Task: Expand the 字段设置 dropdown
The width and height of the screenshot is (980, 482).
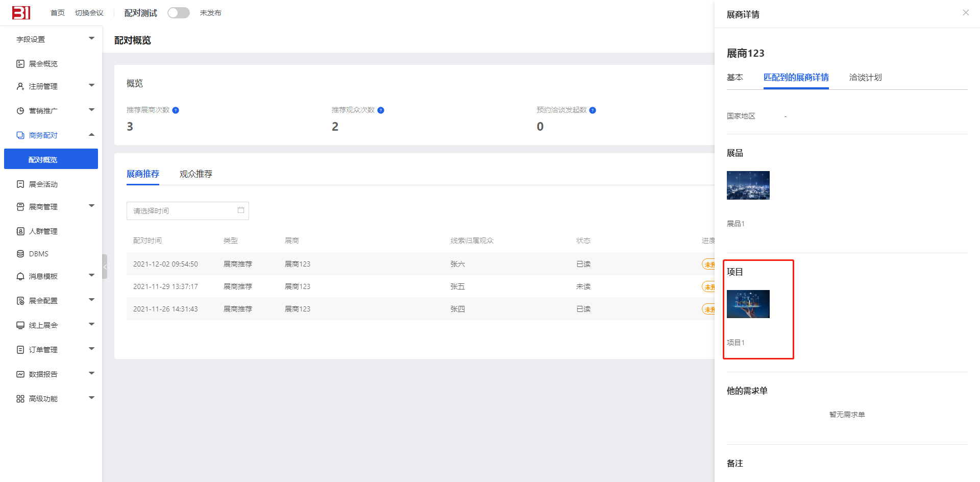Action: 91,39
